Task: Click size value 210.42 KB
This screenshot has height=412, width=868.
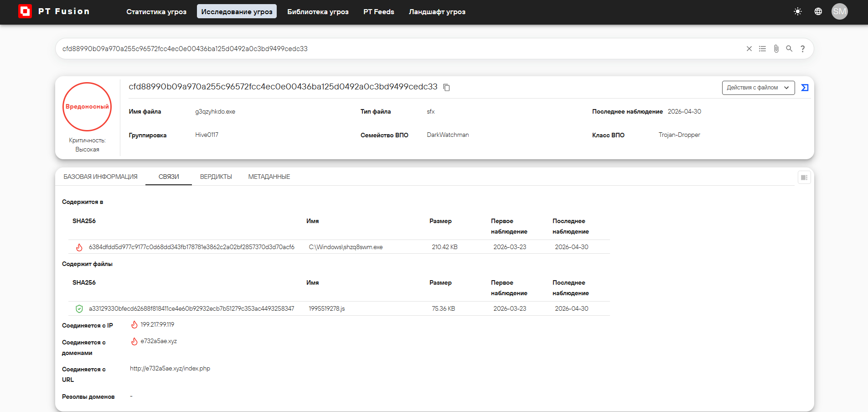Action: [444, 247]
